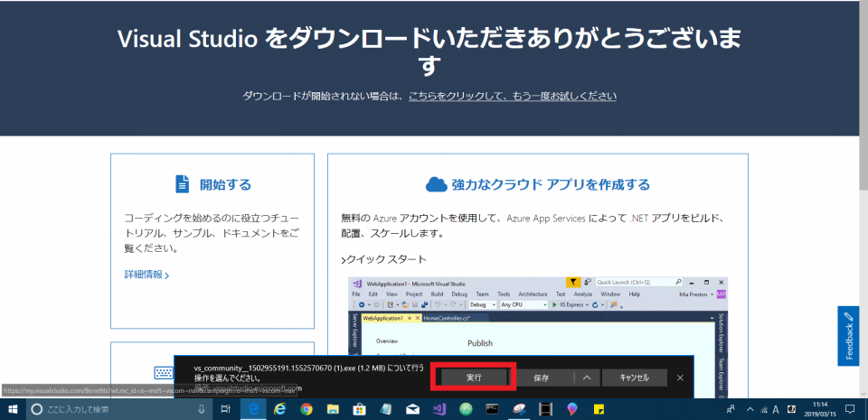Click the 開始する heading

(x=225, y=184)
